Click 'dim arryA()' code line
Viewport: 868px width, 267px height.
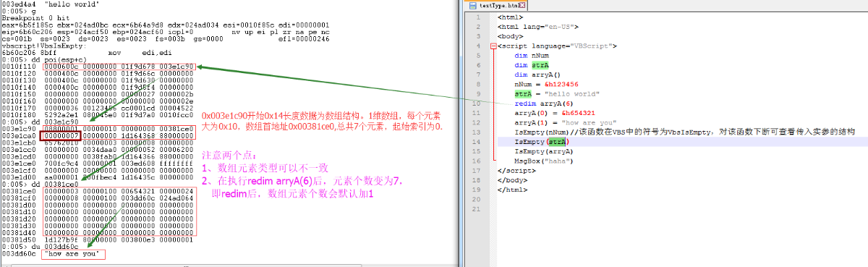pyautogui.click(x=537, y=75)
